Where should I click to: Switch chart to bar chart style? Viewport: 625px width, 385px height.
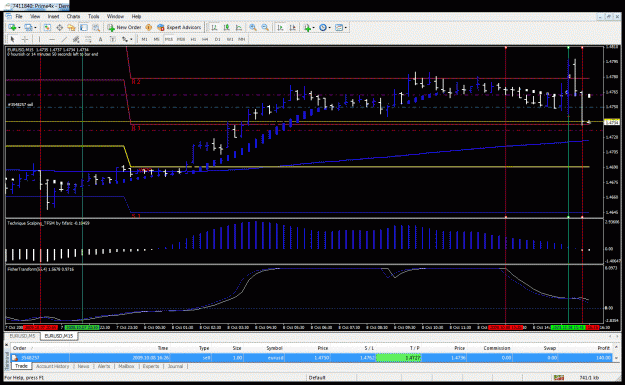coord(214,28)
